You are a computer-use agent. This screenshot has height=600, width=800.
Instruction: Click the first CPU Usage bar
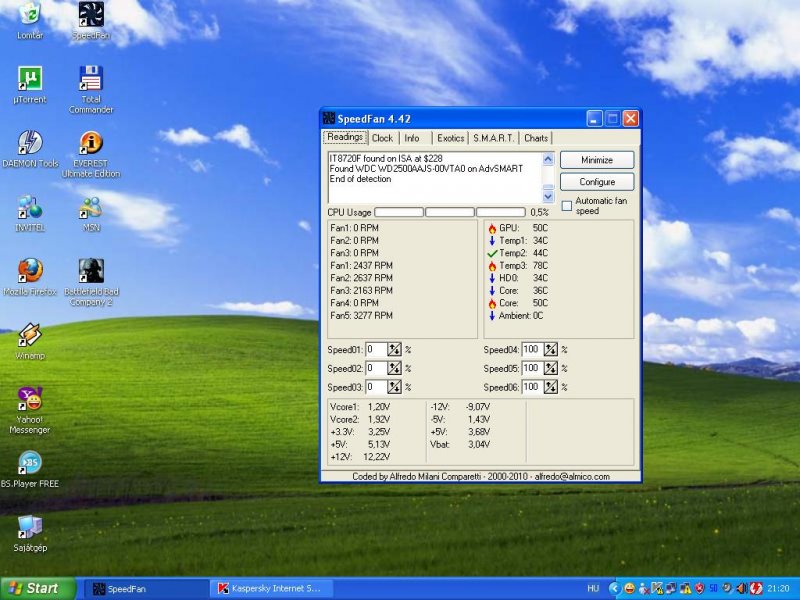click(399, 212)
